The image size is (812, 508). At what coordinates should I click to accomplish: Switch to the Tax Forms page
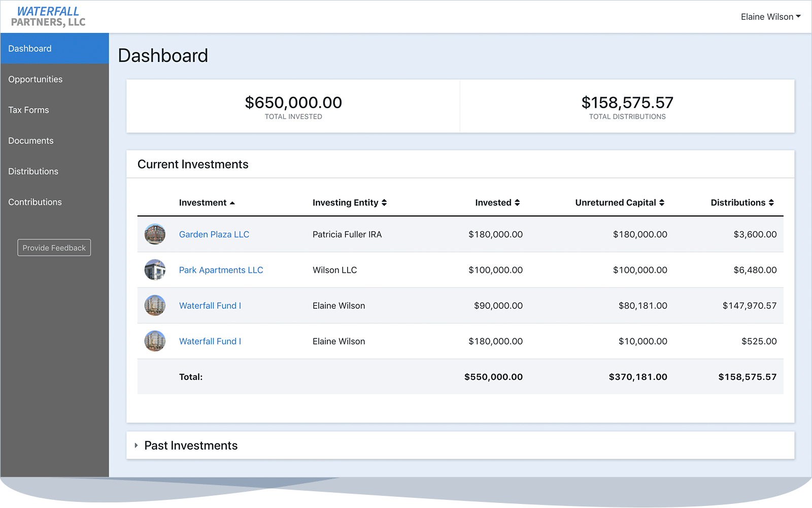pos(28,110)
